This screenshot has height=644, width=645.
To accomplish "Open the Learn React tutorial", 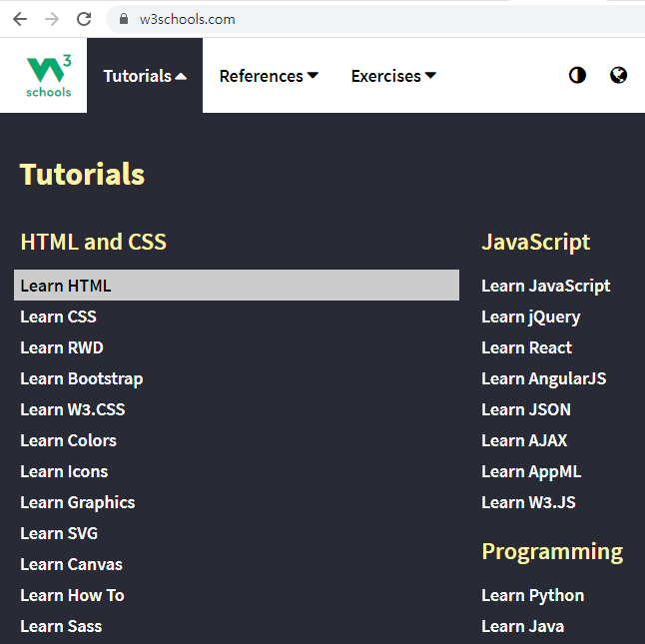I will (526, 347).
